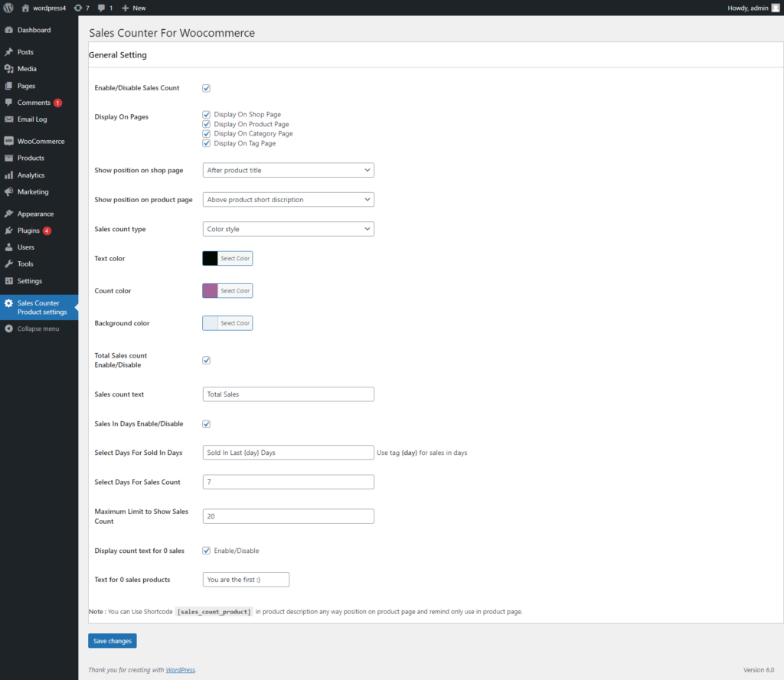Viewport: 784px width, 680px height.
Task: Click the WordPress logo icon
Action: (8, 8)
